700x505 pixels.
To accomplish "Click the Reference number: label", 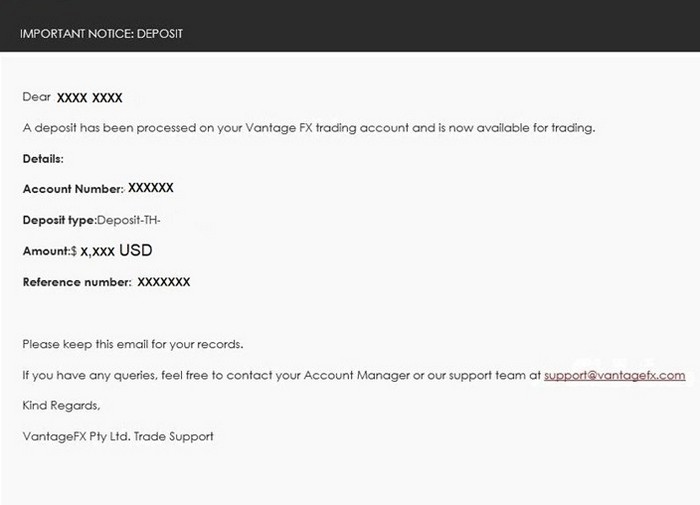I will tap(77, 282).
